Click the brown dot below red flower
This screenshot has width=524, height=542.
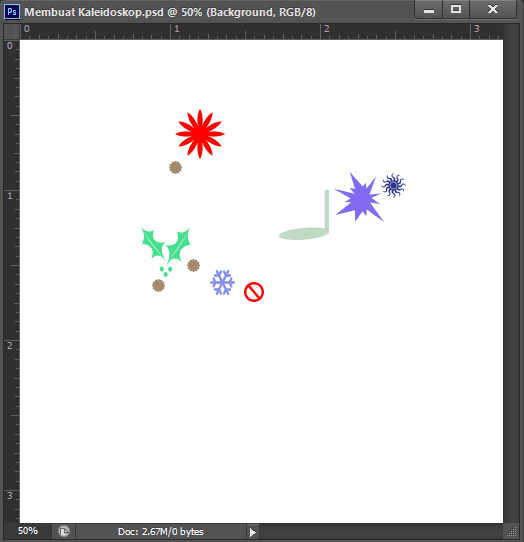[x=176, y=168]
